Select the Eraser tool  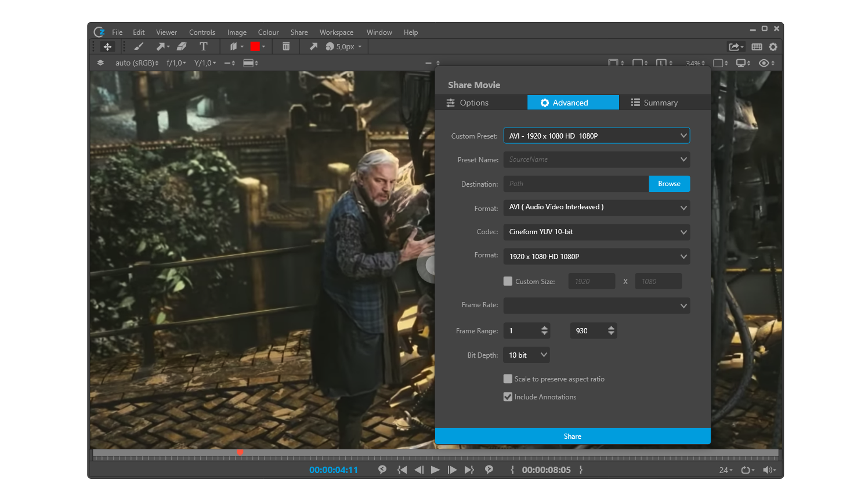click(182, 46)
